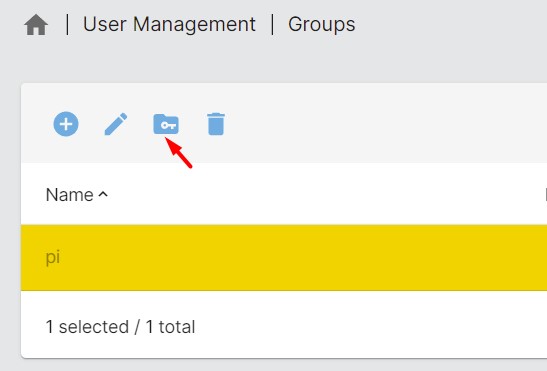Open shared folder permissions key icon
Screen dimensions: 547x371
[x=166, y=124]
